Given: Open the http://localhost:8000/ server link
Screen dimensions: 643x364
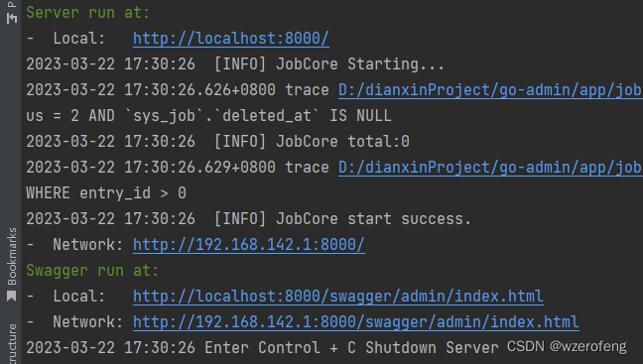Looking at the screenshot, I should [x=231, y=39].
